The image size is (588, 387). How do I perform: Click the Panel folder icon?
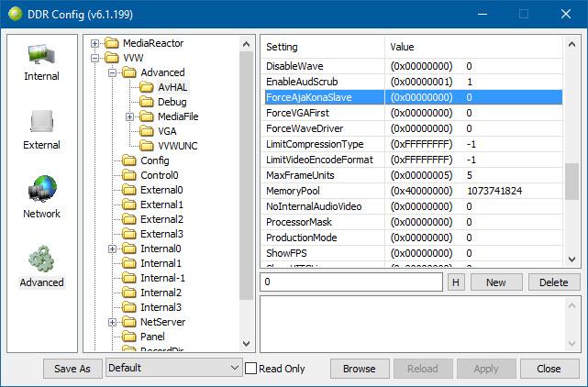pos(129,337)
